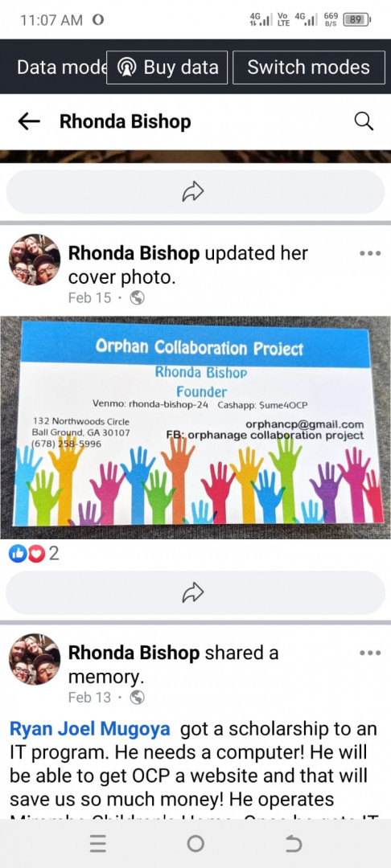Click the Switch modes button
This screenshot has height=868, width=391.
point(308,68)
